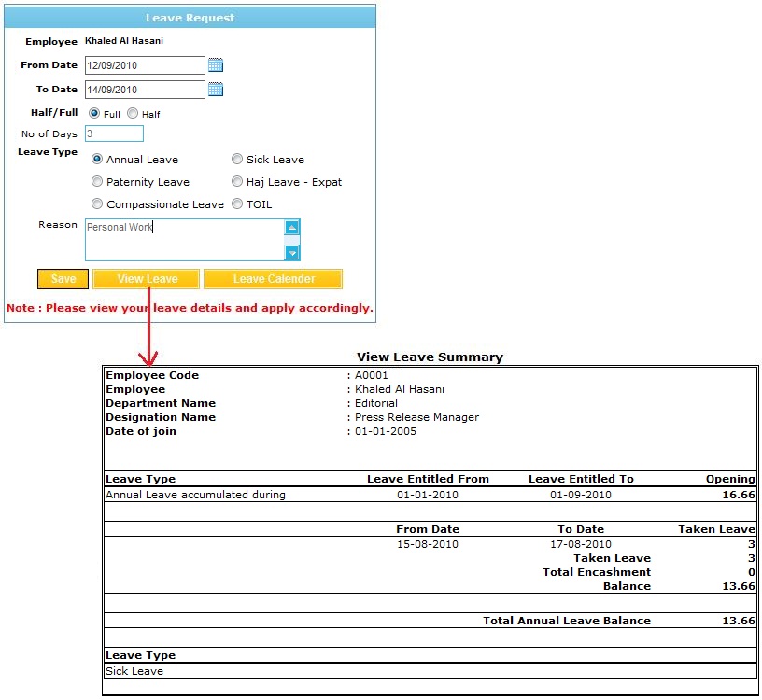Click the employee name in Leave Request form

[x=124, y=41]
